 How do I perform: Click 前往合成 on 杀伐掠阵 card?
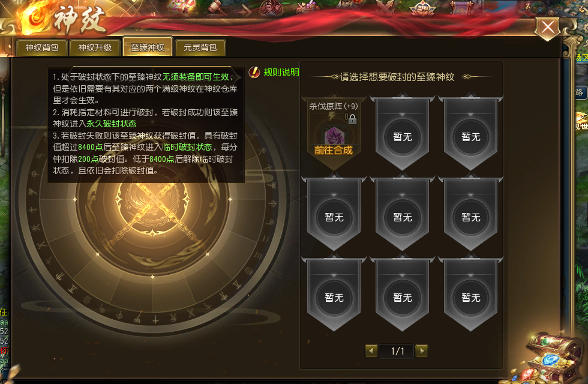[334, 151]
